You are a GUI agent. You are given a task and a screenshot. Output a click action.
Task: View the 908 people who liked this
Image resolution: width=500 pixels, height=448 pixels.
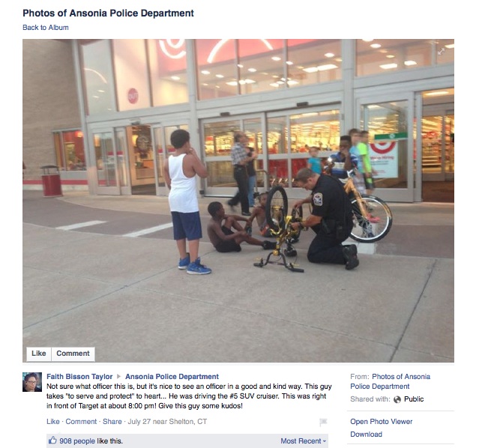tap(77, 441)
